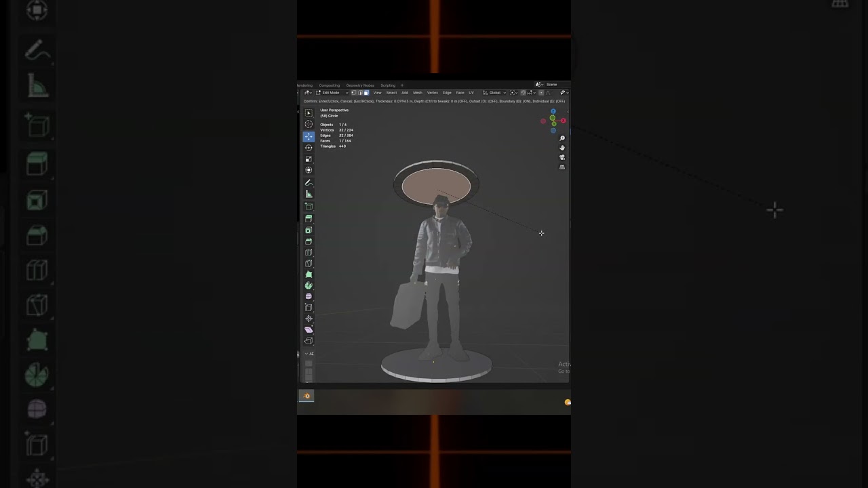Select the Shrink/Fatten tool
868x488 pixels.
coord(309,319)
